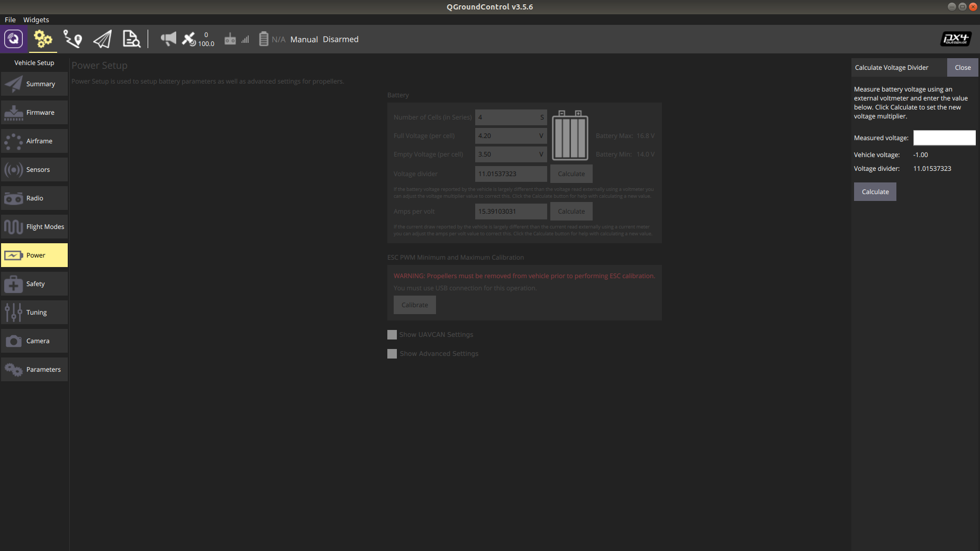The height and width of the screenshot is (551, 980).
Task: Open the Analyze log viewer icon
Action: click(131, 39)
